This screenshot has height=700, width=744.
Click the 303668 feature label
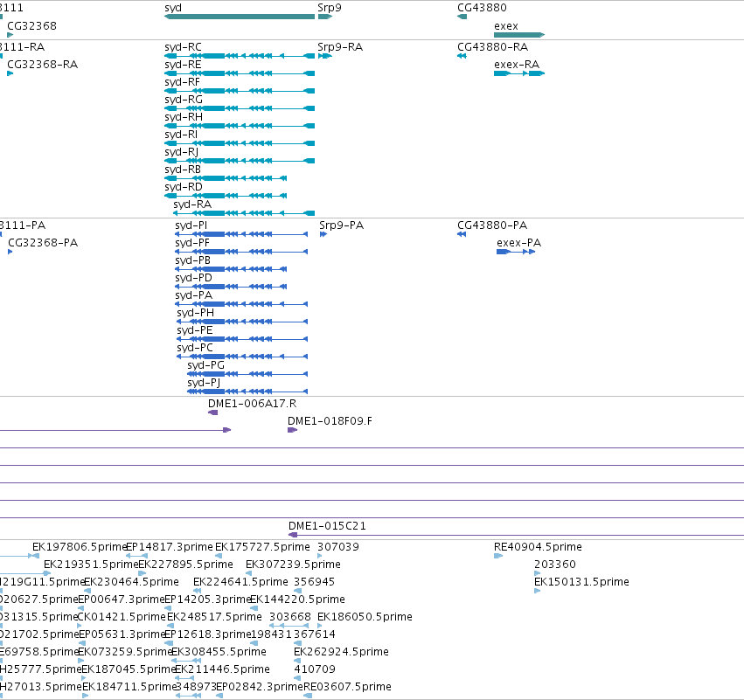[290, 617]
